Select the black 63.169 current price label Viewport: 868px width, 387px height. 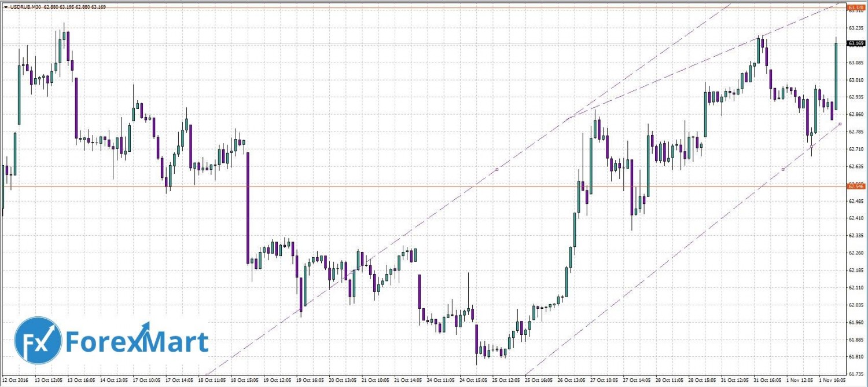[x=856, y=43]
